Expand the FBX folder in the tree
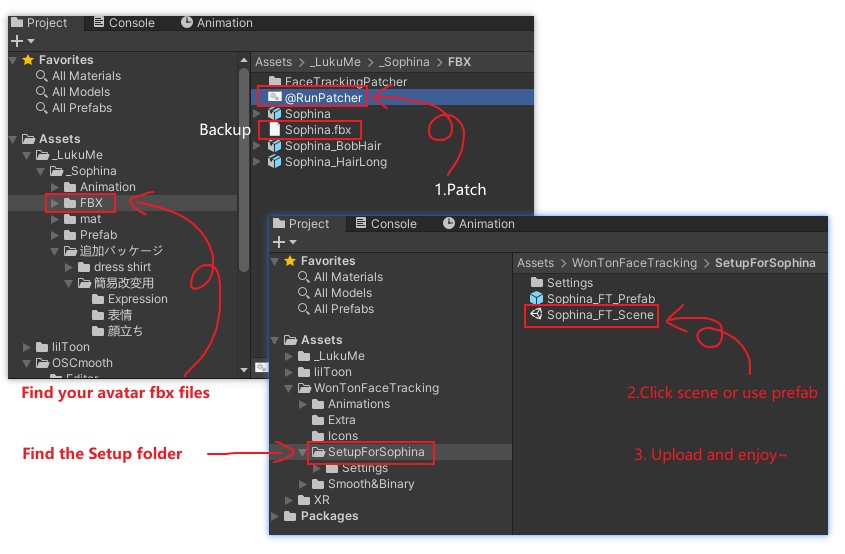 (x=54, y=203)
